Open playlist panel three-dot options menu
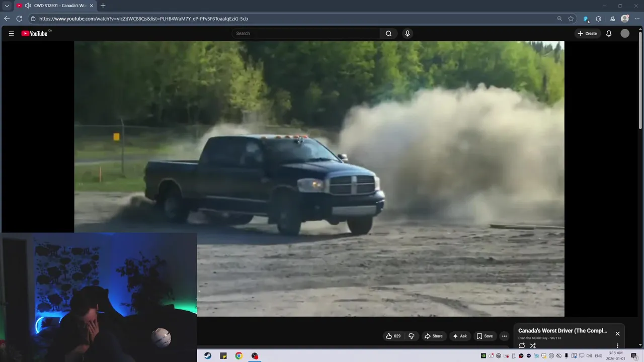The height and width of the screenshot is (362, 644). click(x=618, y=346)
